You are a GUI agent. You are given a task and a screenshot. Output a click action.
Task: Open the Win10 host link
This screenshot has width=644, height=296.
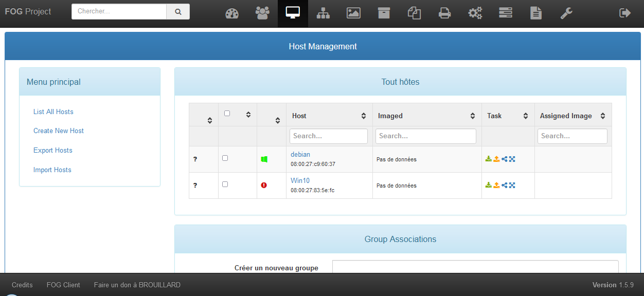coord(300,180)
